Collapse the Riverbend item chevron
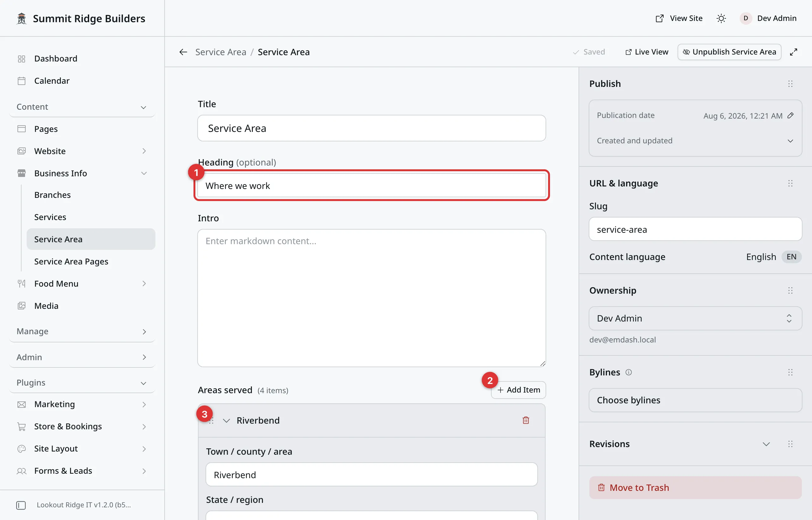This screenshot has height=520, width=812. (x=226, y=420)
